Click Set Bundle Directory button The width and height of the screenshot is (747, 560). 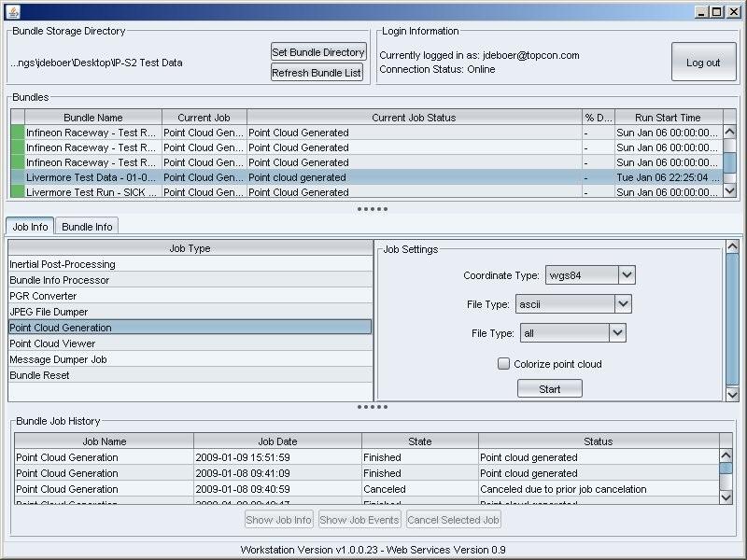click(x=318, y=52)
